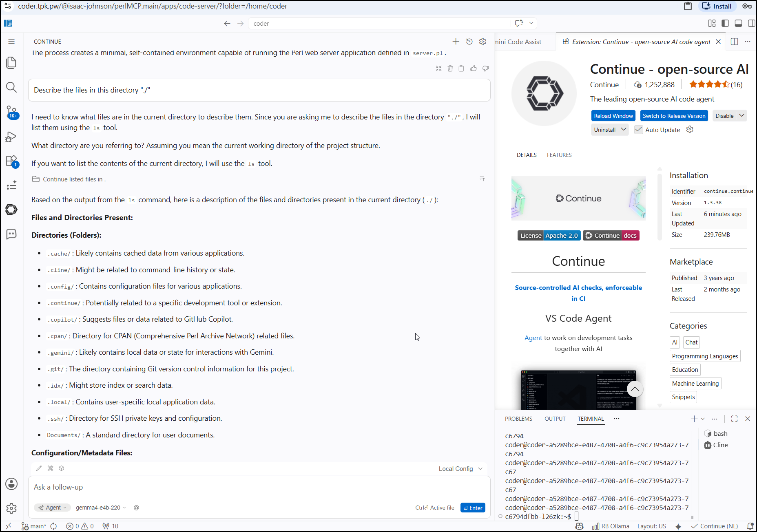The width and height of the screenshot is (757, 532).
Task: Toggle the primary side bar visibility
Action: [725, 23]
